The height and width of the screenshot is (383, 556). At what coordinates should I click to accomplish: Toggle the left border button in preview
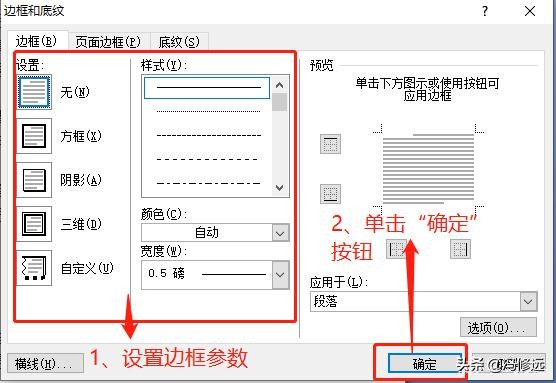pyautogui.click(x=396, y=249)
